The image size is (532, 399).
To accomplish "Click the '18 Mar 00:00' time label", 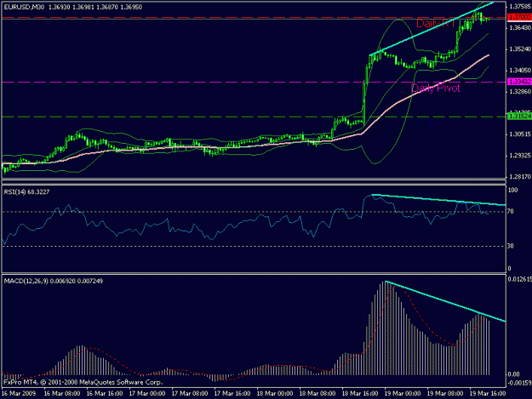I will 275,394.
